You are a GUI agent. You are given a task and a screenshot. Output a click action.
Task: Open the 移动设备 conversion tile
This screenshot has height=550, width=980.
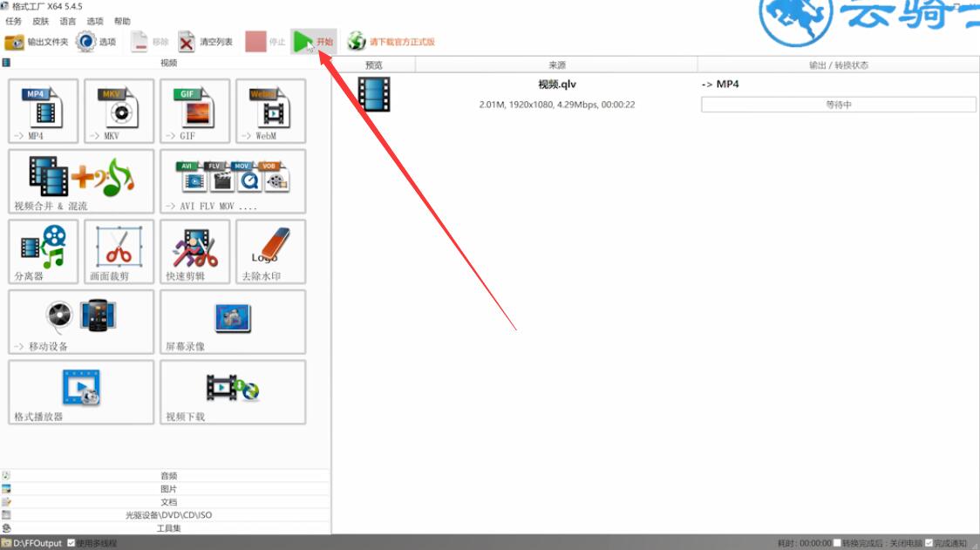click(x=81, y=322)
